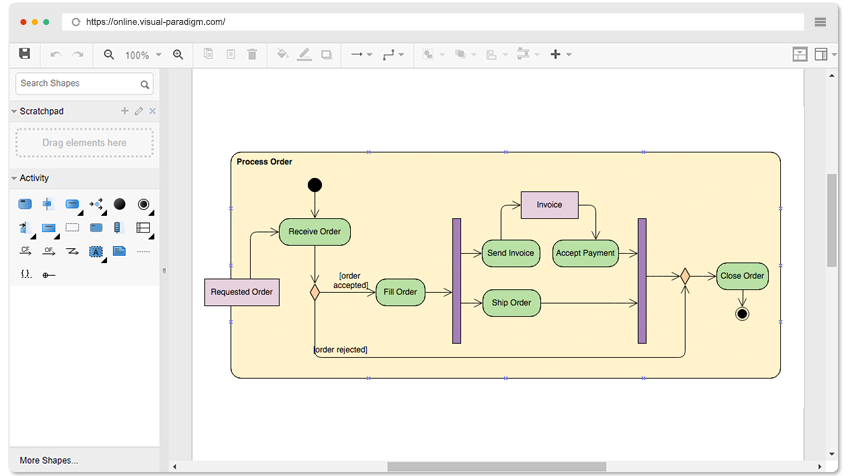Select the Expansion Node shape
The height and width of the screenshot is (476, 848).
click(x=117, y=228)
